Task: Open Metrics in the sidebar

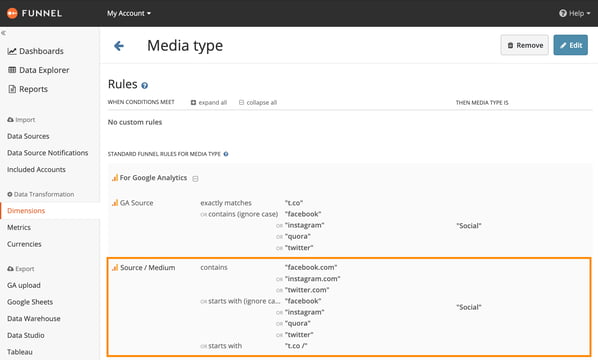Action: (19, 227)
